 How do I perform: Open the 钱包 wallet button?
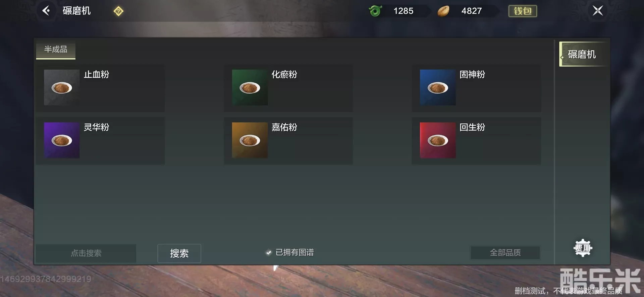pos(523,11)
